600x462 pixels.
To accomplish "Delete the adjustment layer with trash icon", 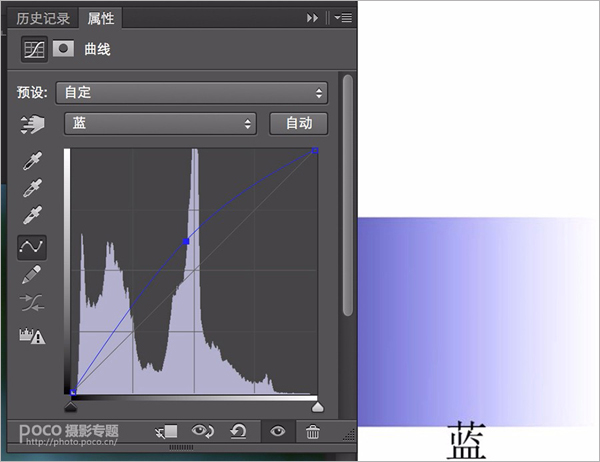I will (312, 432).
